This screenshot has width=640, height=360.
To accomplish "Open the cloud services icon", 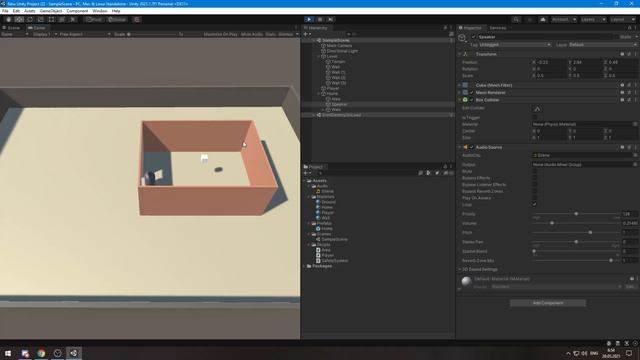I will tap(543, 20).
